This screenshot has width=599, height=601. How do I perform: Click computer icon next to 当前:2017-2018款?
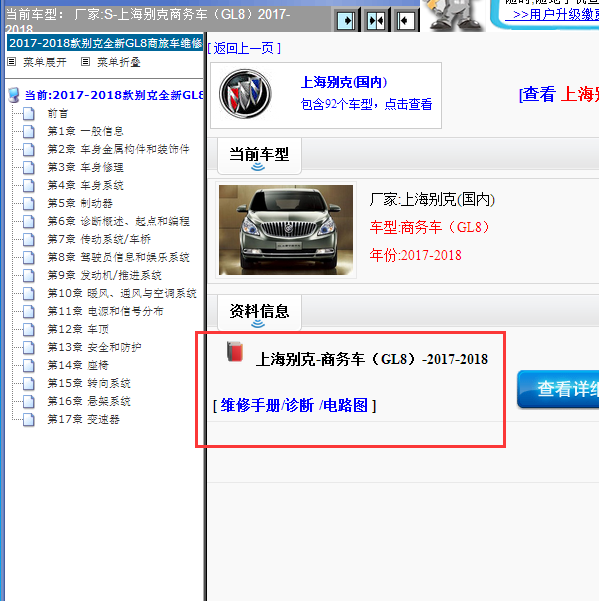click(13, 95)
